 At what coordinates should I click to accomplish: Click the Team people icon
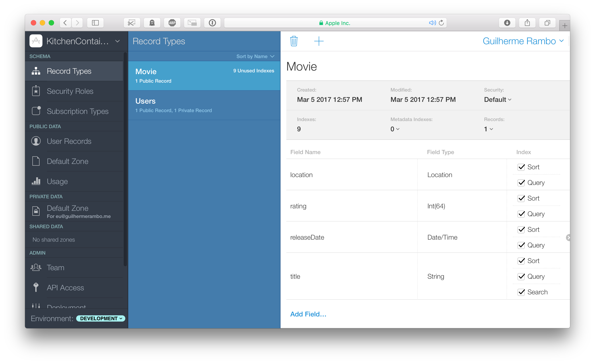(36, 268)
